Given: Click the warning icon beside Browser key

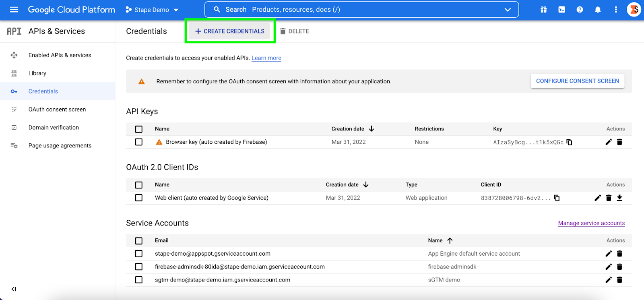Looking at the screenshot, I should pos(159,142).
